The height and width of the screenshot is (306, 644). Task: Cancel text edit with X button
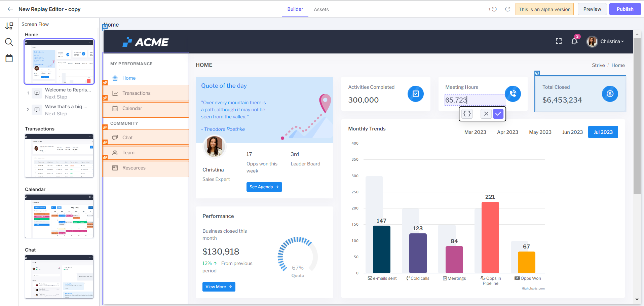486,114
